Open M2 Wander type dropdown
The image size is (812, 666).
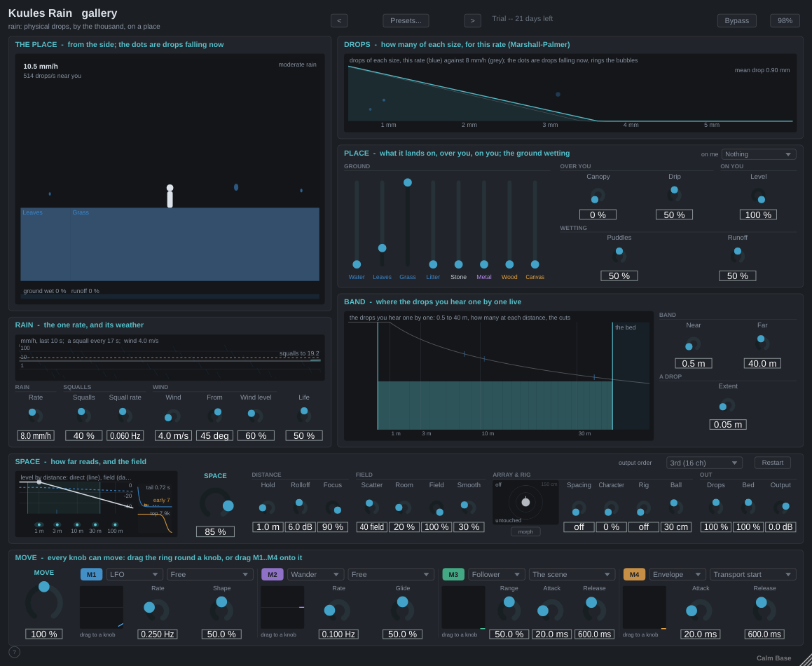pos(316,574)
